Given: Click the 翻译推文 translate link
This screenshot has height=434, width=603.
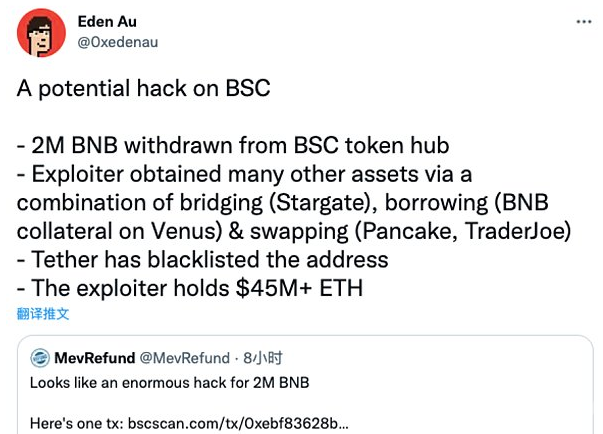Looking at the screenshot, I should [43, 314].
